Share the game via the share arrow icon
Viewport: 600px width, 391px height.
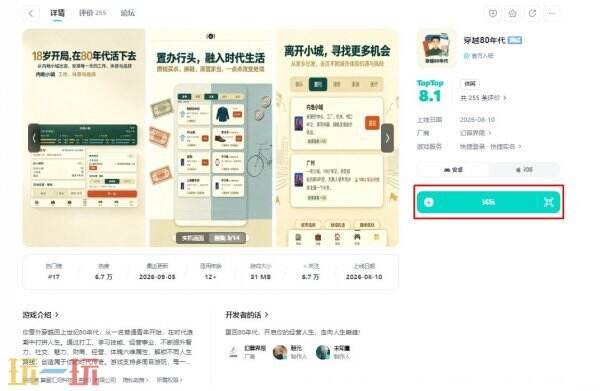click(532, 13)
